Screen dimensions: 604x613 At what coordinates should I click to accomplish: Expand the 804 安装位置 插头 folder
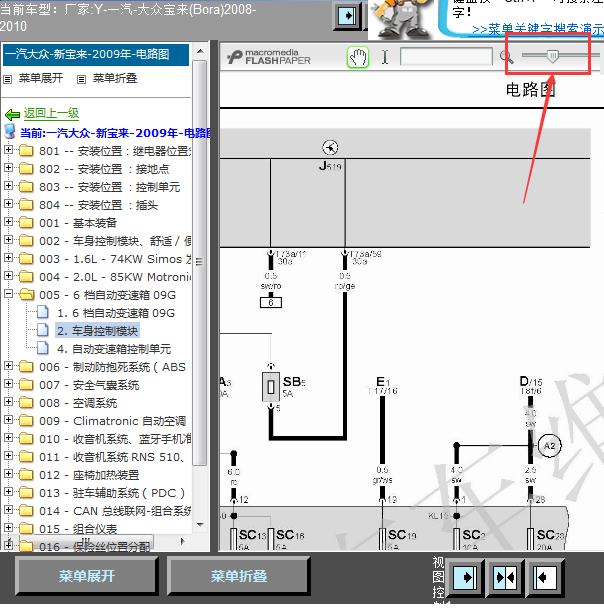(8, 203)
